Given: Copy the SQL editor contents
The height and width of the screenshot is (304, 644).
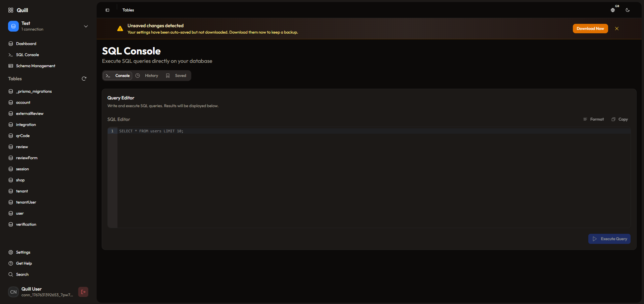Looking at the screenshot, I should 620,119.
